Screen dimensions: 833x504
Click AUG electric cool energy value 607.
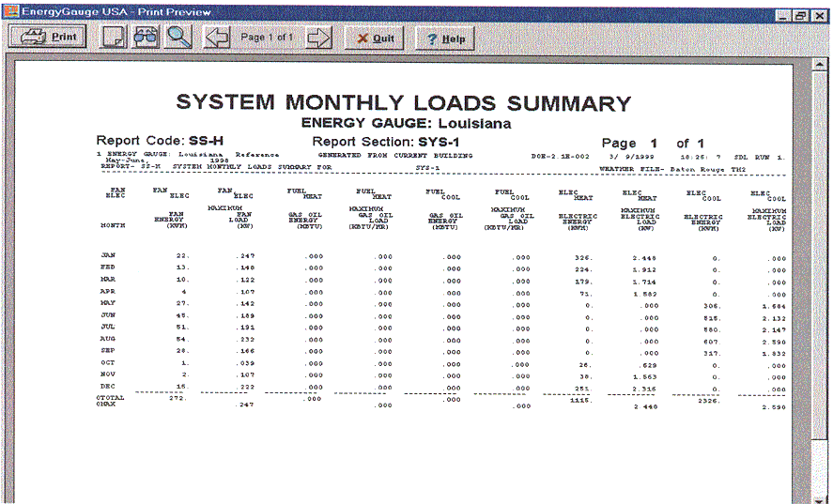(x=711, y=342)
